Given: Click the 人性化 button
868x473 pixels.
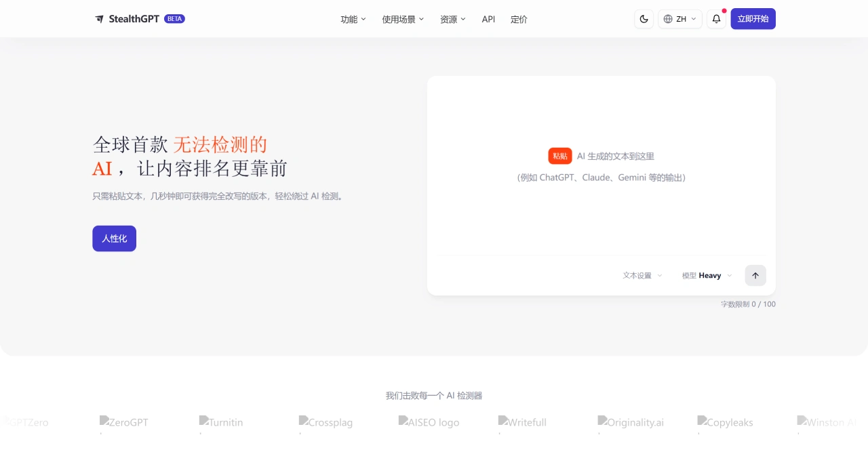Looking at the screenshot, I should (x=115, y=239).
